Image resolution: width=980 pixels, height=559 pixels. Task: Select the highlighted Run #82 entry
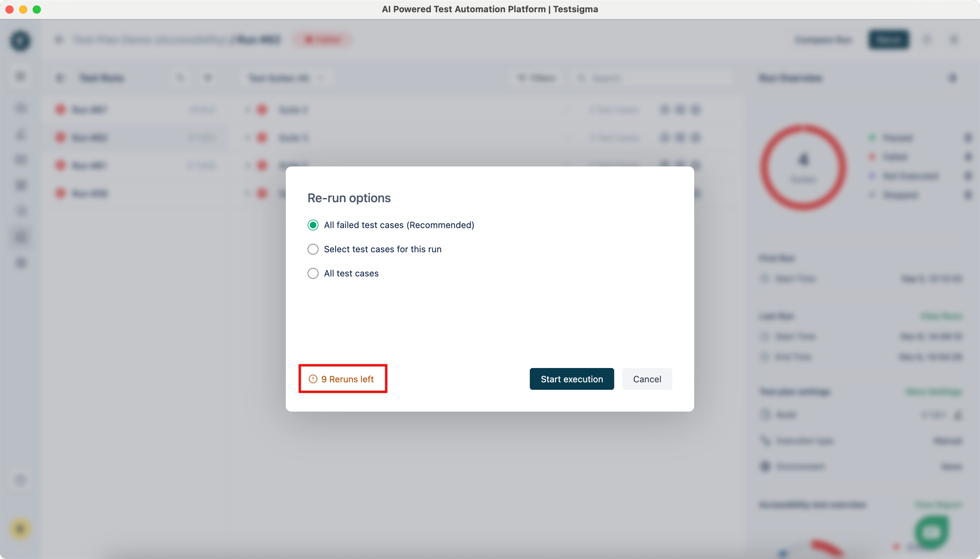[x=90, y=138]
